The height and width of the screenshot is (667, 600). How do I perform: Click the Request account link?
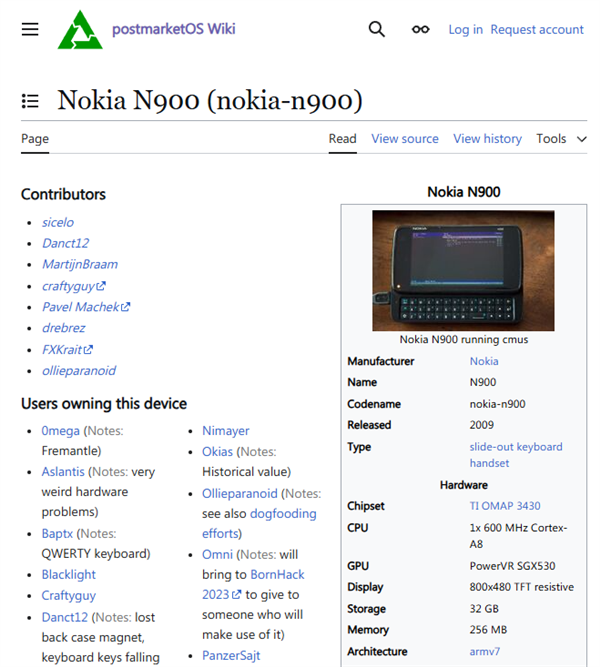coord(536,30)
